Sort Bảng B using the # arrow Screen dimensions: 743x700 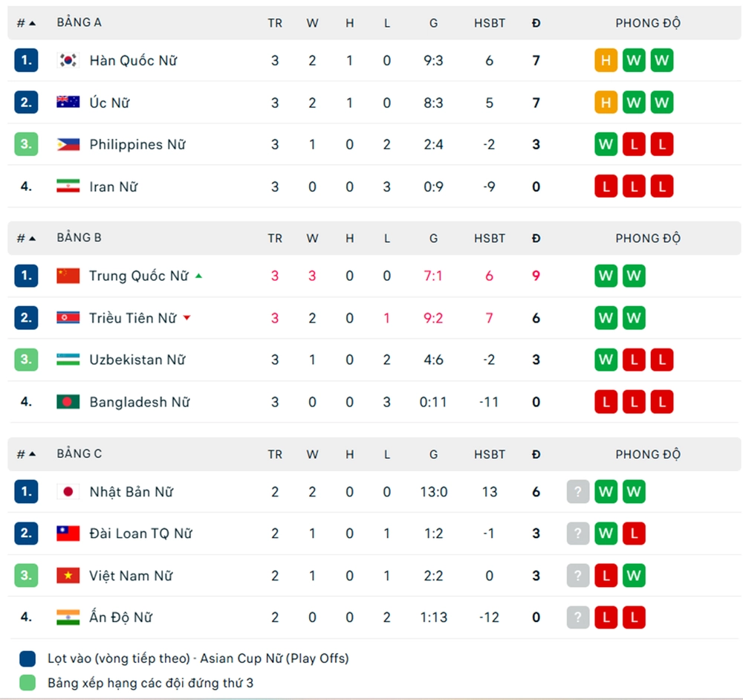coord(32,239)
